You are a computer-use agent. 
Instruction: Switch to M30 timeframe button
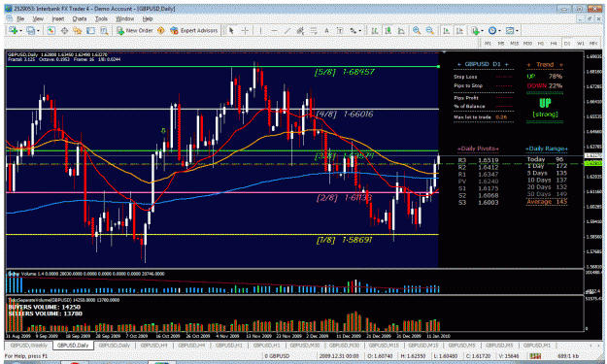(527, 44)
